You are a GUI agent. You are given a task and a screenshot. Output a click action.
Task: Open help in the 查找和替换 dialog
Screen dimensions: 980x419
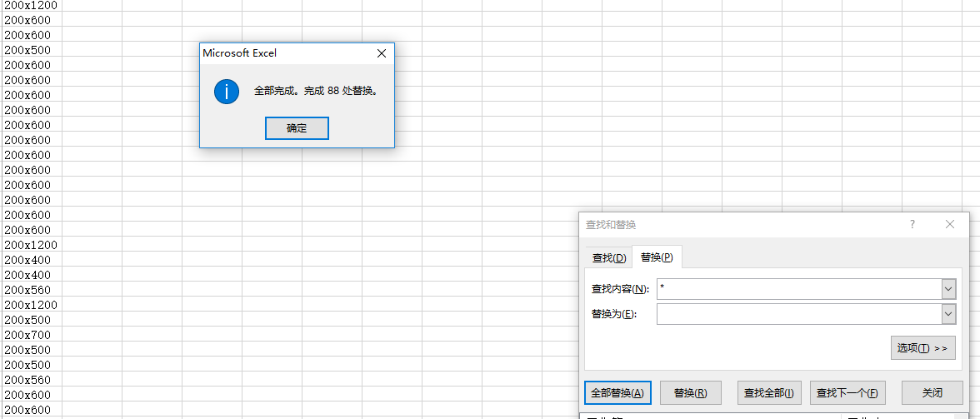[x=912, y=224]
